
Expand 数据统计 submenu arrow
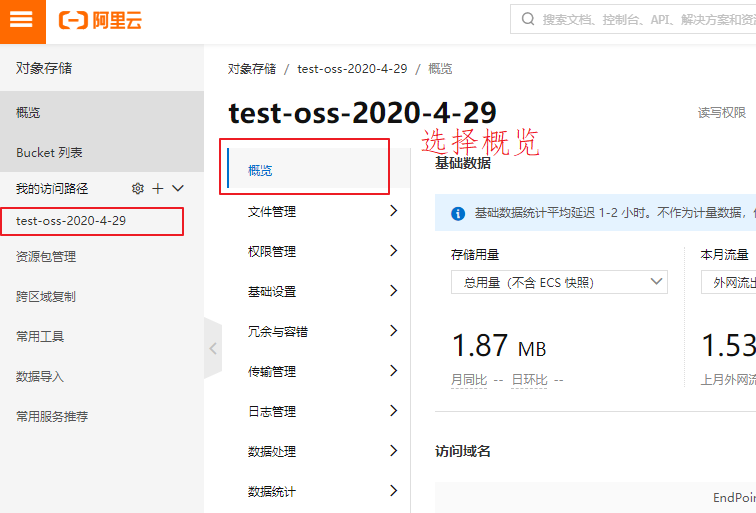393,491
